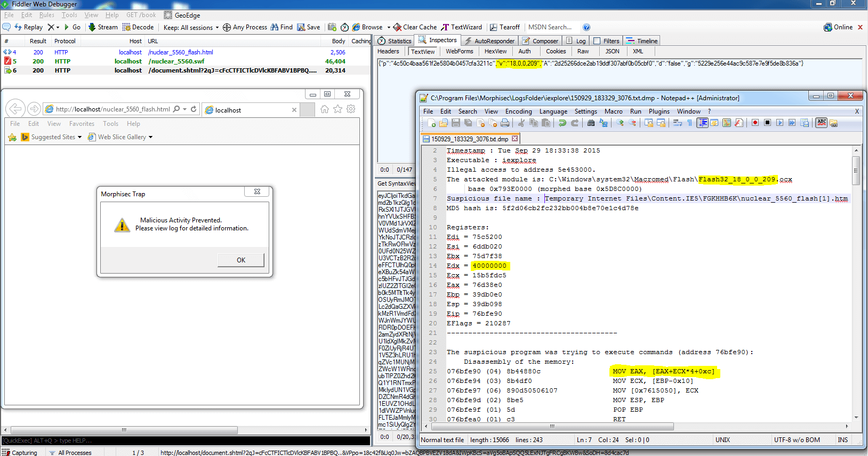The height and width of the screenshot is (456, 868).
Task: Click IE Home icon
Action: click(x=325, y=109)
